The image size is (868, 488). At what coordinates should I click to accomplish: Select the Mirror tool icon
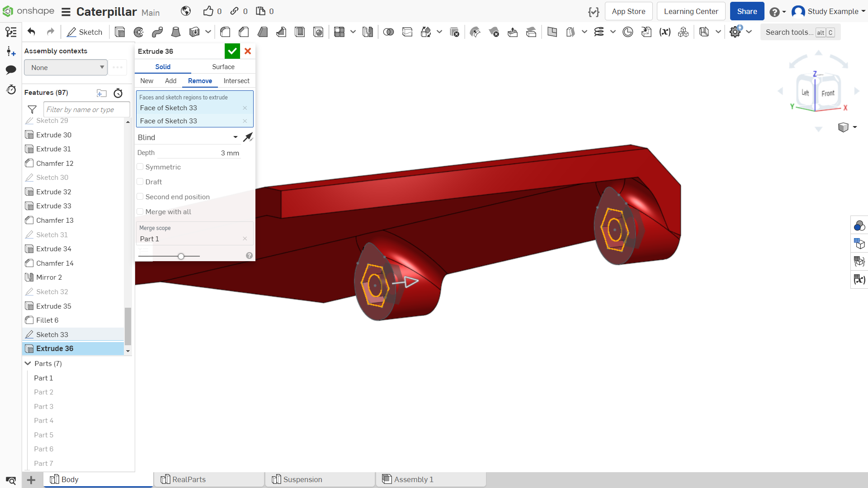coord(368,32)
